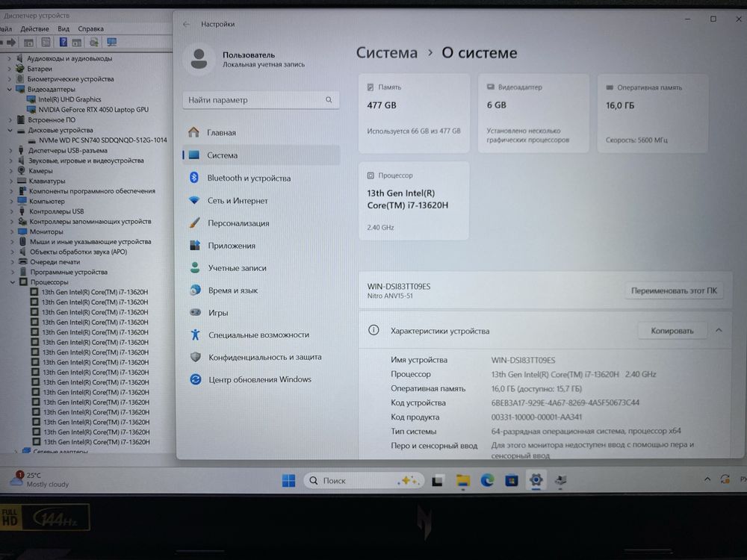Open Время и язык settings
Image resolution: width=747 pixels, height=560 pixels.
click(x=261, y=290)
